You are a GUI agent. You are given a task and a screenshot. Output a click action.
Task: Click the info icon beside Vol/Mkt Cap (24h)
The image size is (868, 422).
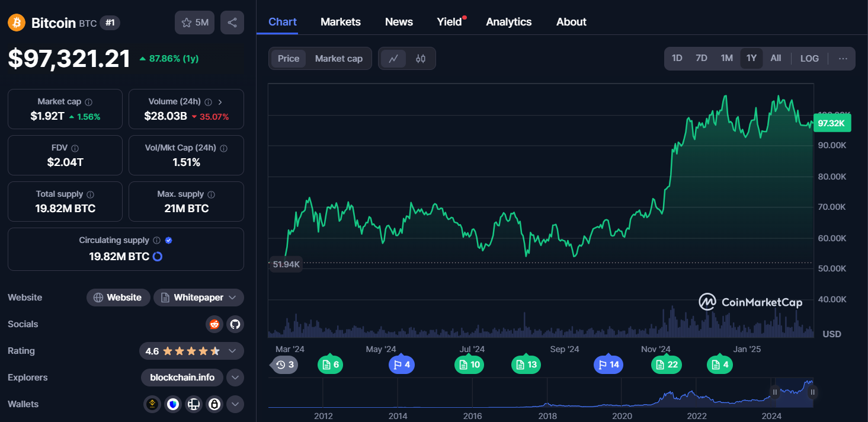click(x=222, y=148)
